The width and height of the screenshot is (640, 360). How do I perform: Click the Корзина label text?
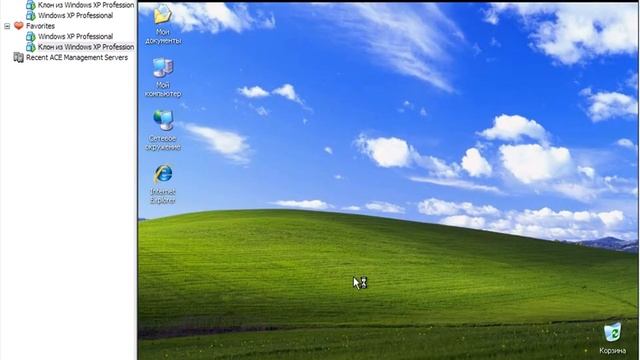612,351
